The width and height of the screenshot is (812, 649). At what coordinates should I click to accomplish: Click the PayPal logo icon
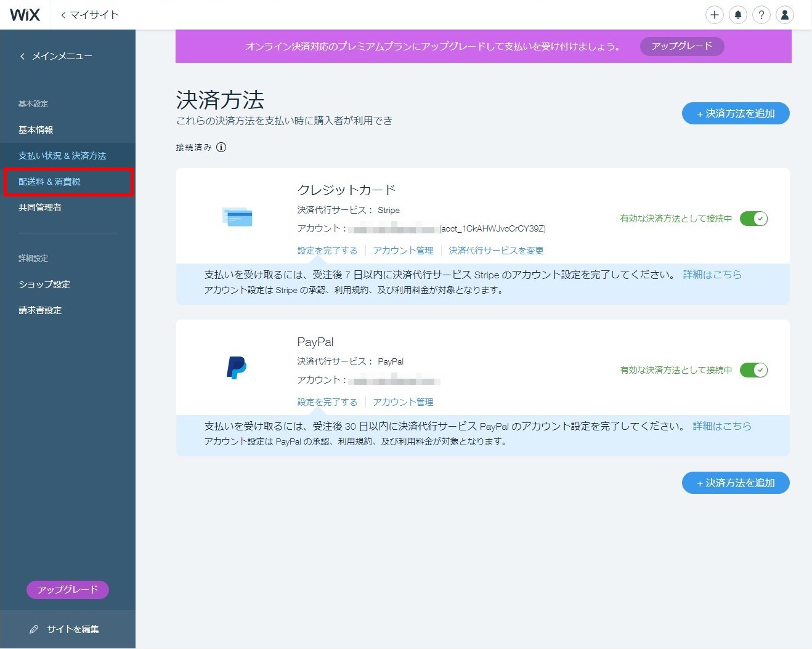[237, 368]
